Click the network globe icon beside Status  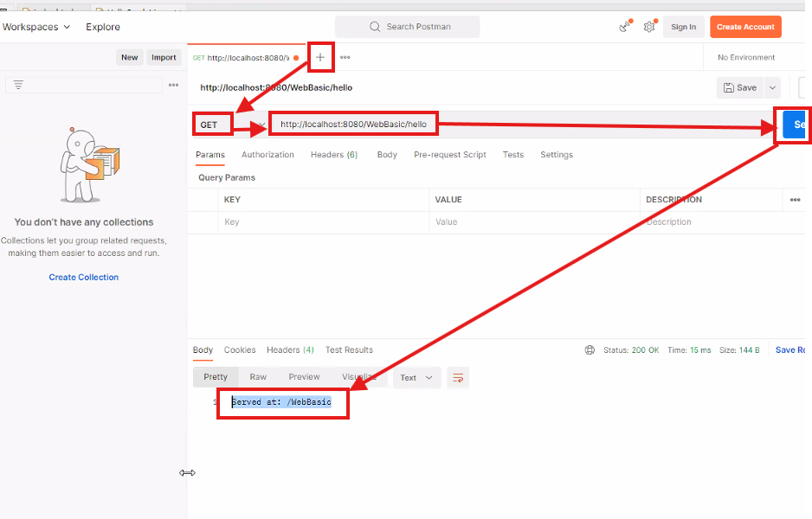pyautogui.click(x=590, y=350)
